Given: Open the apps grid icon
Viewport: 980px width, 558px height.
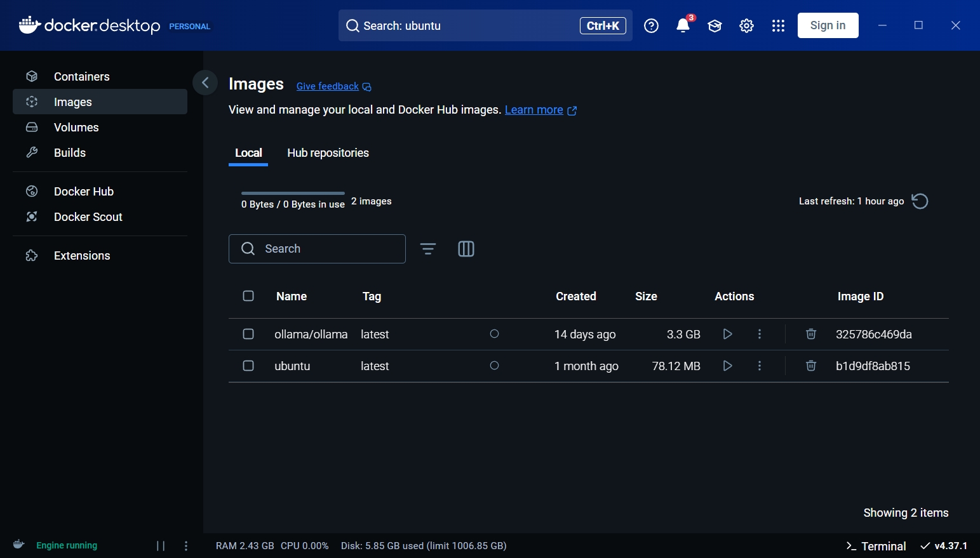Looking at the screenshot, I should [778, 25].
